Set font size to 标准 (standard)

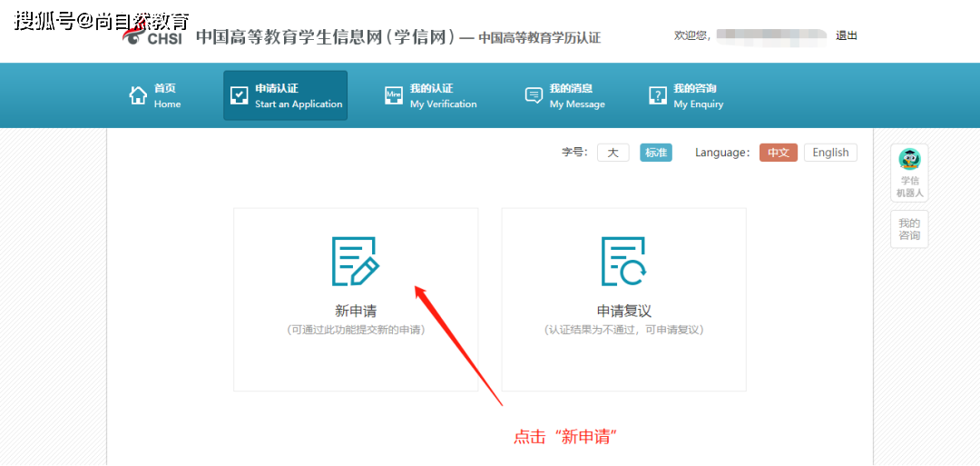[x=656, y=153]
